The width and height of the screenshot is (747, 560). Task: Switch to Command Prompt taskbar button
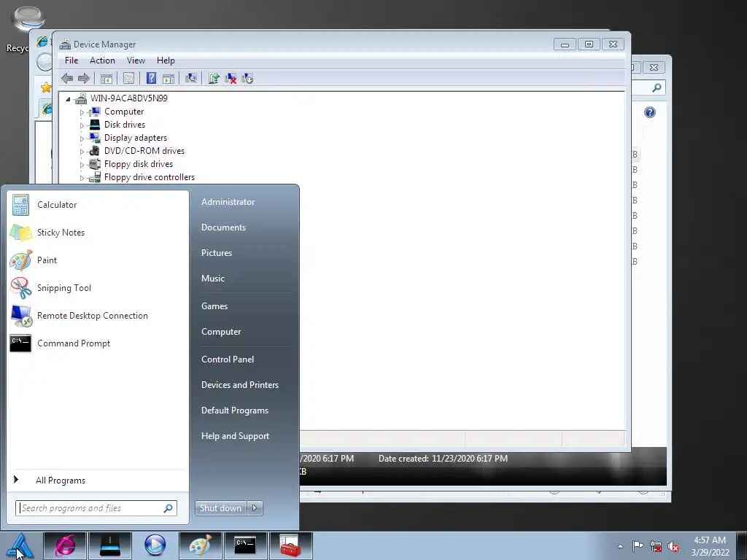[x=246, y=545]
